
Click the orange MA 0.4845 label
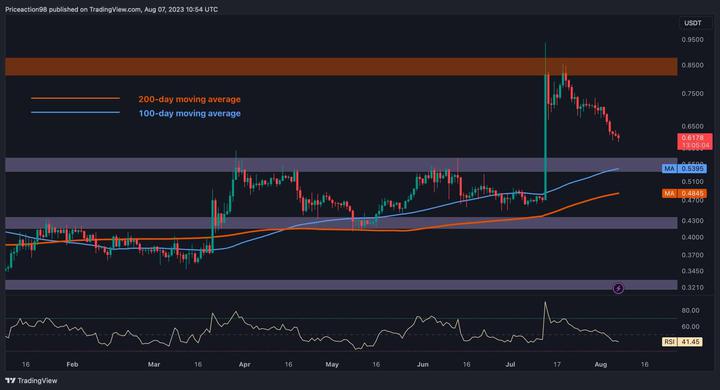coord(685,193)
